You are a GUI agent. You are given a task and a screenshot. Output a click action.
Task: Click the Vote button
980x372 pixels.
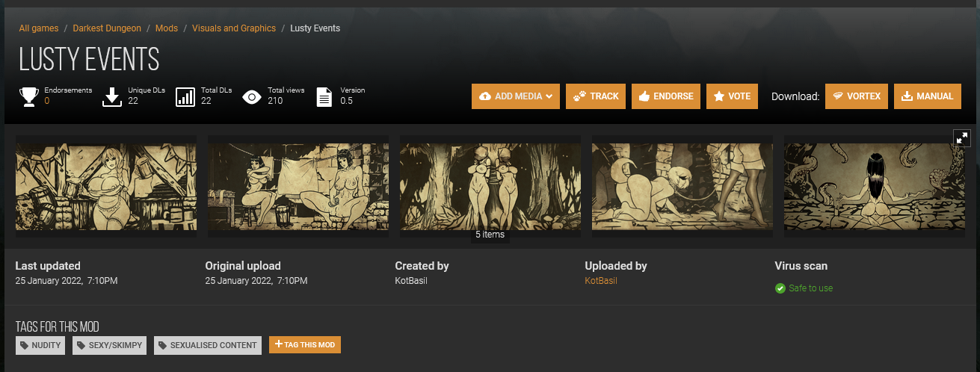pyautogui.click(x=732, y=96)
